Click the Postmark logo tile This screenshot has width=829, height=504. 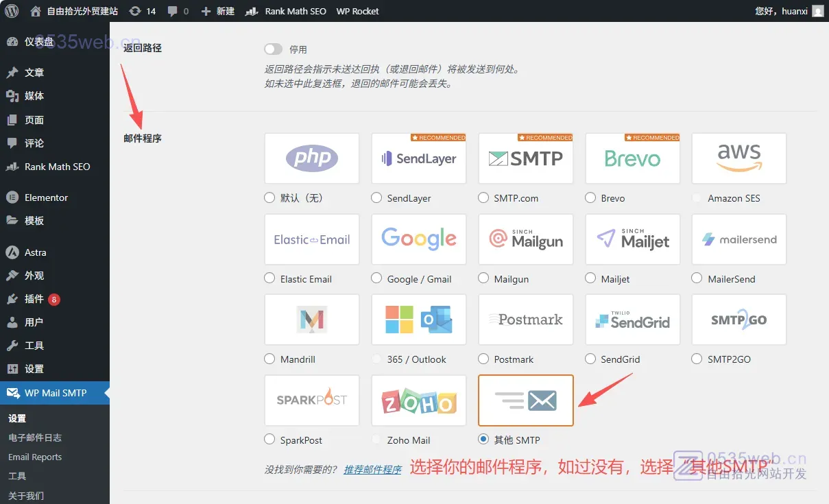tap(526, 320)
